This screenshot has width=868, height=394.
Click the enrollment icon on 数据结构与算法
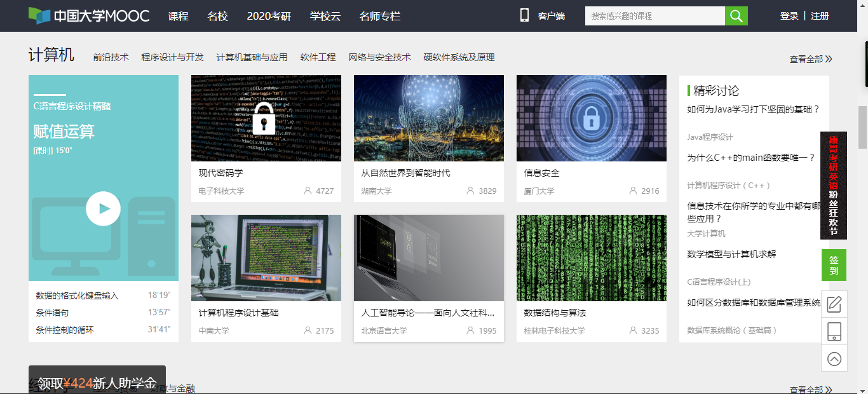point(633,330)
